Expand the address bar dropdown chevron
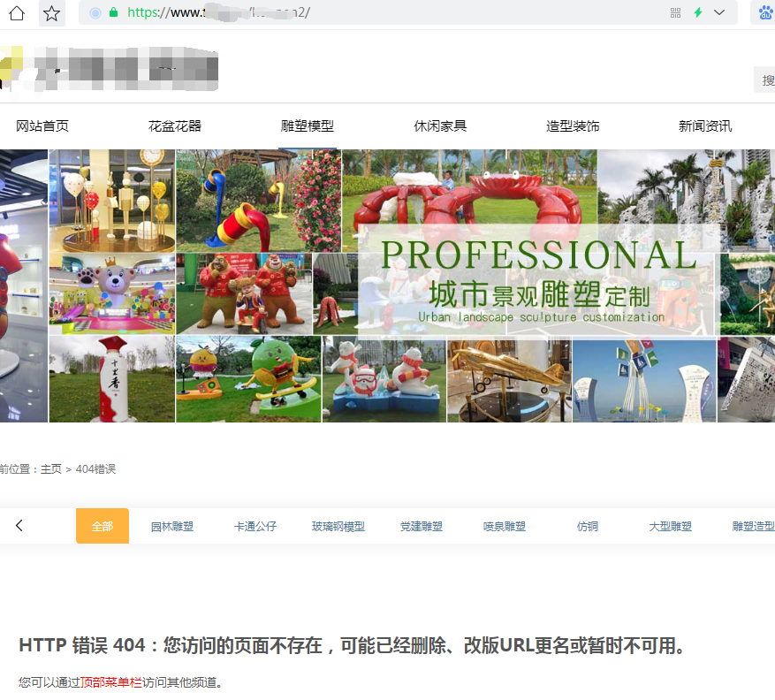The width and height of the screenshot is (775, 700). pos(719,13)
